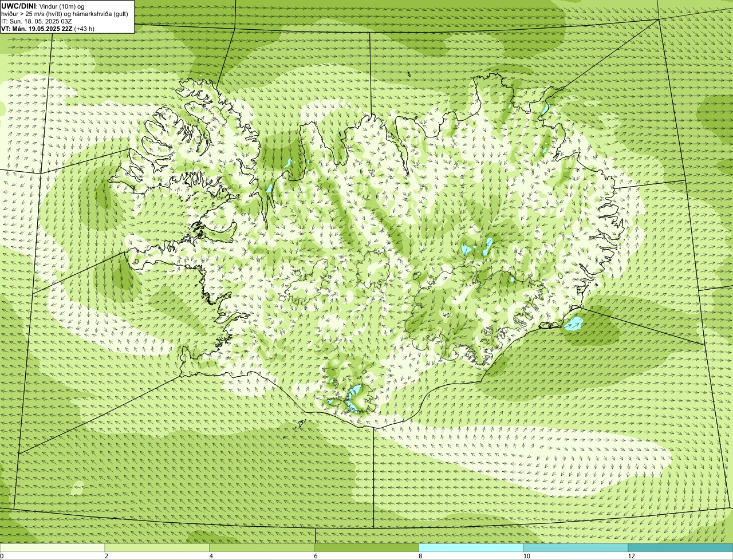This screenshot has height=560, width=733.
Task: Click the '6' tick label on the scale
Action: coord(316,556)
